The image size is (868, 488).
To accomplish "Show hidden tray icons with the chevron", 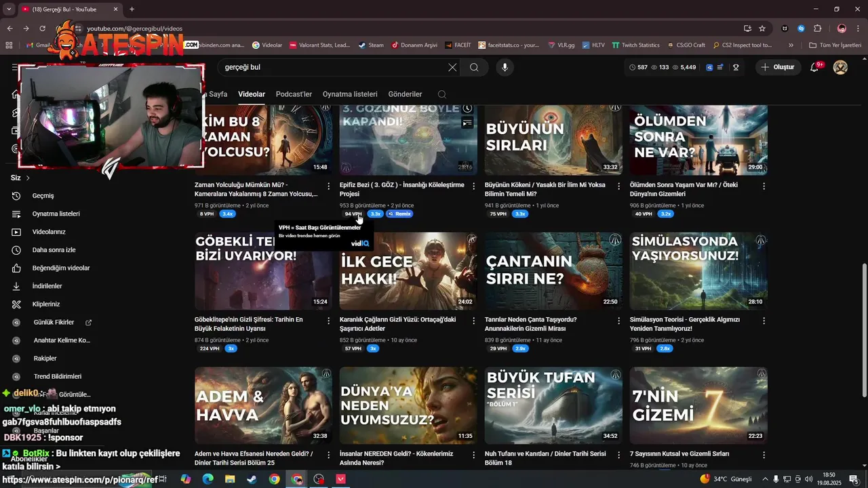I will point(765,479).
